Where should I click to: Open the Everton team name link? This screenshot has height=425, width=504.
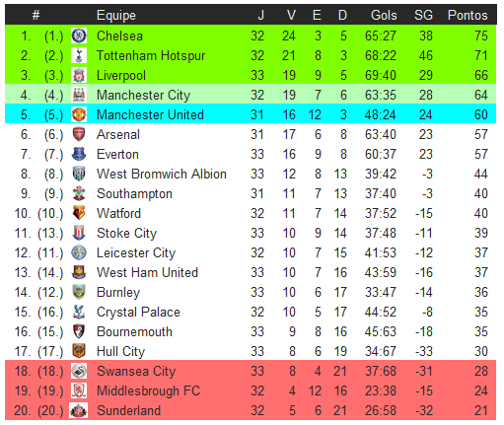pyautogui.click(x=117, y=154)
